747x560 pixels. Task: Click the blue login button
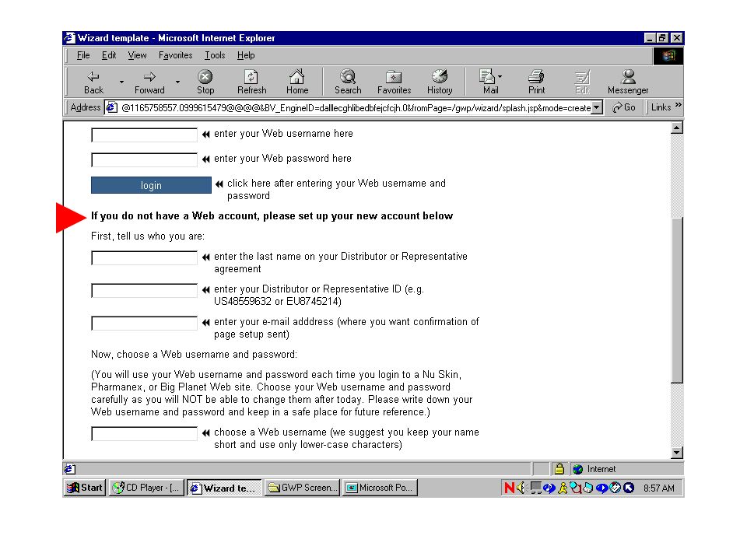pos(151,185)
